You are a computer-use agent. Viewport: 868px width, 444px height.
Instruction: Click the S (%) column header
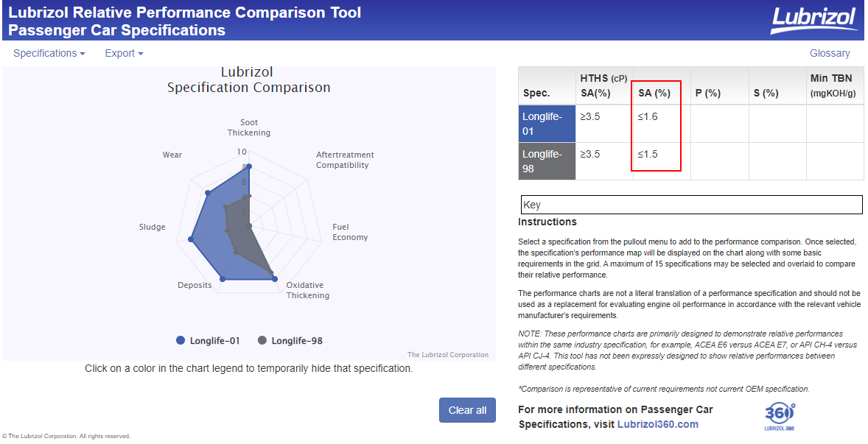(x=777, y=86)
